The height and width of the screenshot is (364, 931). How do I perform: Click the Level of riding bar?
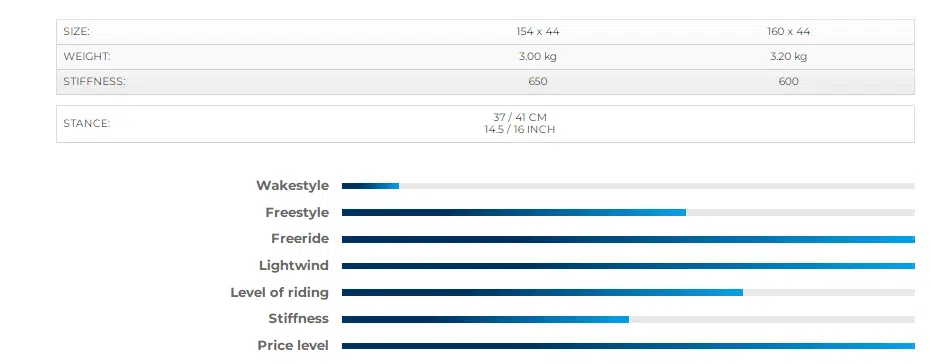[628, 293]
